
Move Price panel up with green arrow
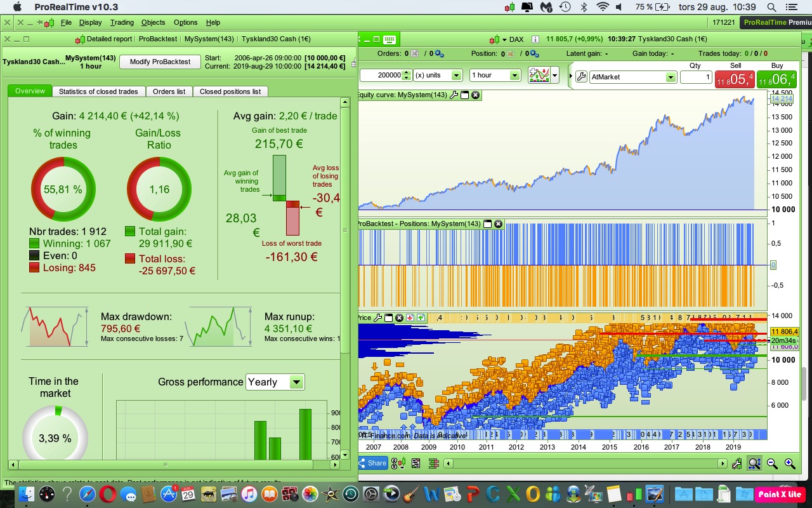click(420, 318)
